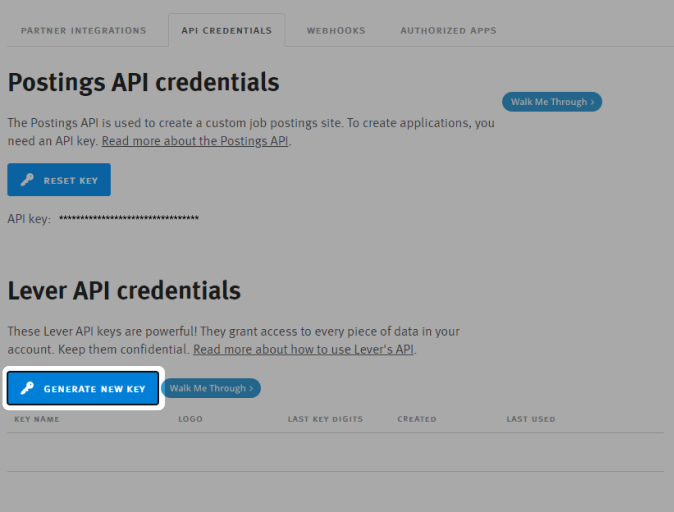Click the Last Key Digits column header
The image size is (674, 512).
click(x=325, y=419)
